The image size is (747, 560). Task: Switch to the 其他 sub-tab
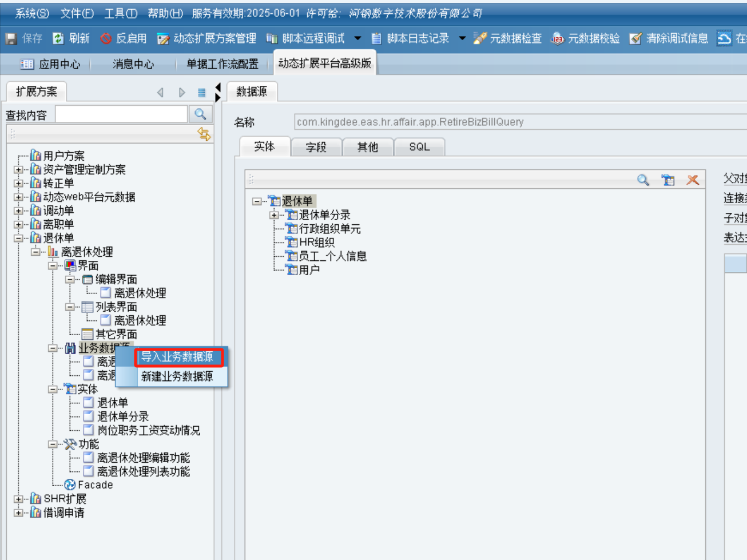[368, 148]
